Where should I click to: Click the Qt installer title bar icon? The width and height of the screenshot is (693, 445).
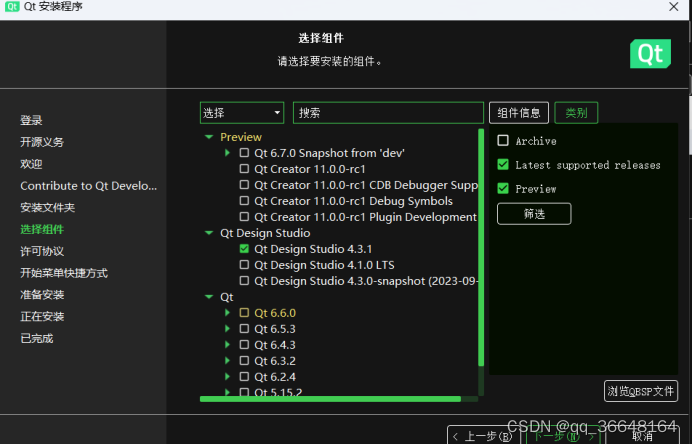point(11,6)
